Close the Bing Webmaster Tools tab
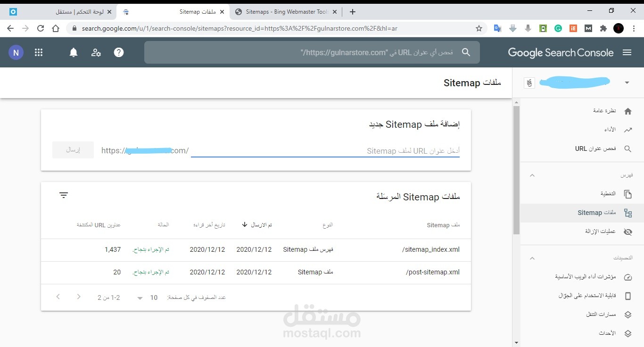644x347 pixels. click(335, 12)
